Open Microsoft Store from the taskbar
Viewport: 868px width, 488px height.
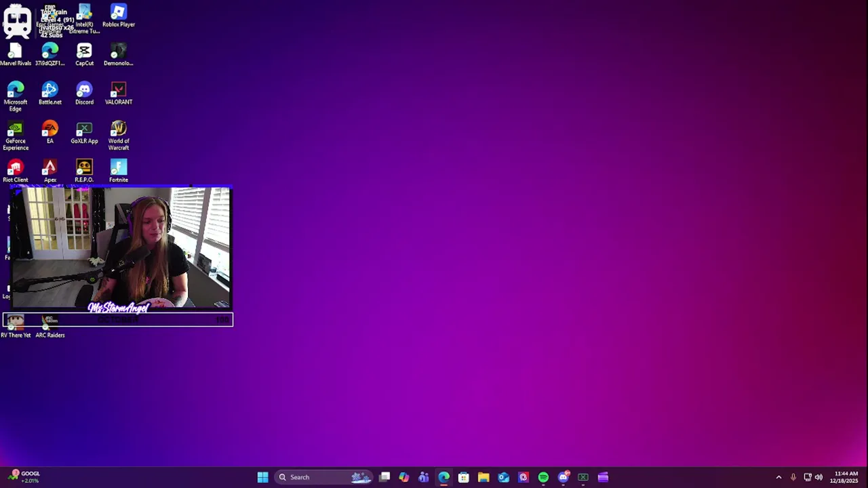coord(464,477)
